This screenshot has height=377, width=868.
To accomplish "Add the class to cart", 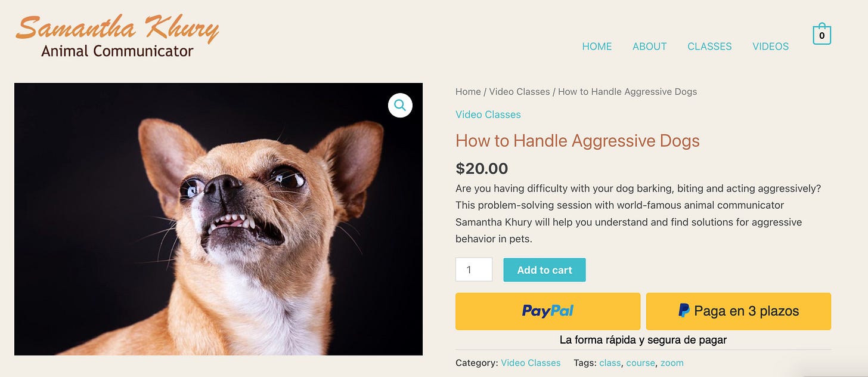I will [544, 270].
